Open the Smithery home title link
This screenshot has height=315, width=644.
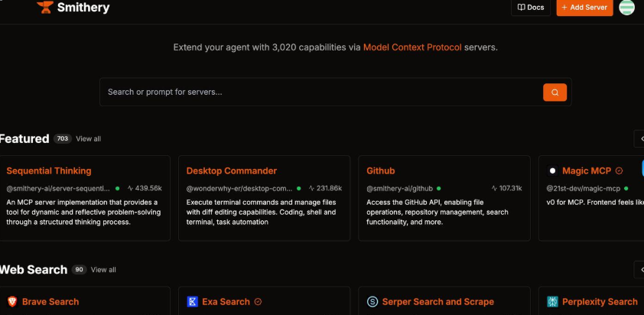pyautogui.click(x=83, y=8)
